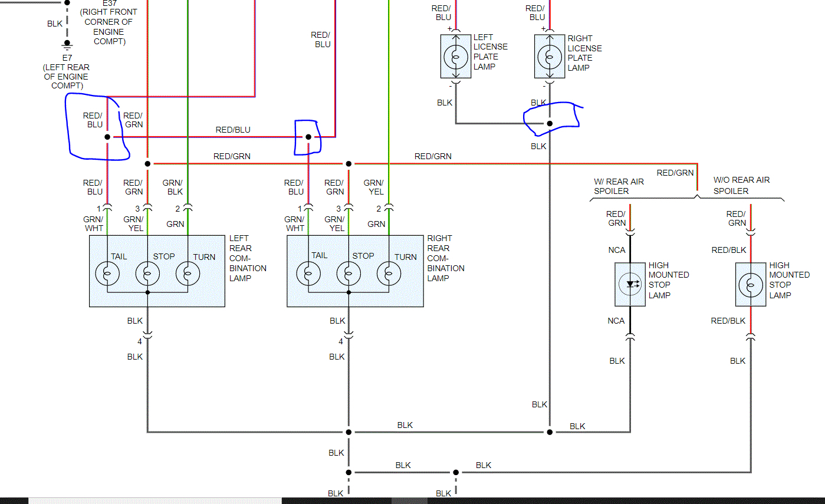The width and height of the screenshot is (825, 504).
Task: Click the LED symbol of the high mounted stop lamp
Action: pos(630,284)
